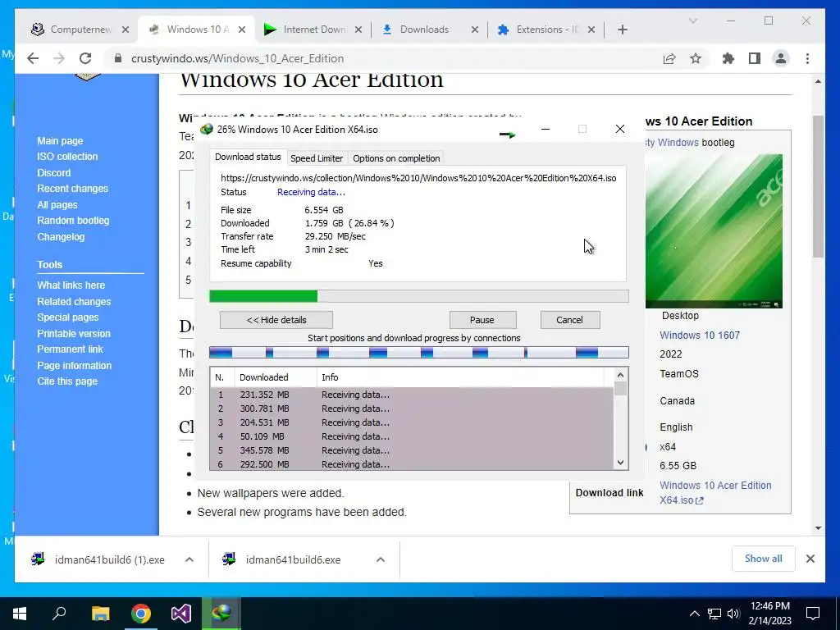Open the Chrome three-dot menu
Viewport: 840px width, 630px height.
click(807, 58)
